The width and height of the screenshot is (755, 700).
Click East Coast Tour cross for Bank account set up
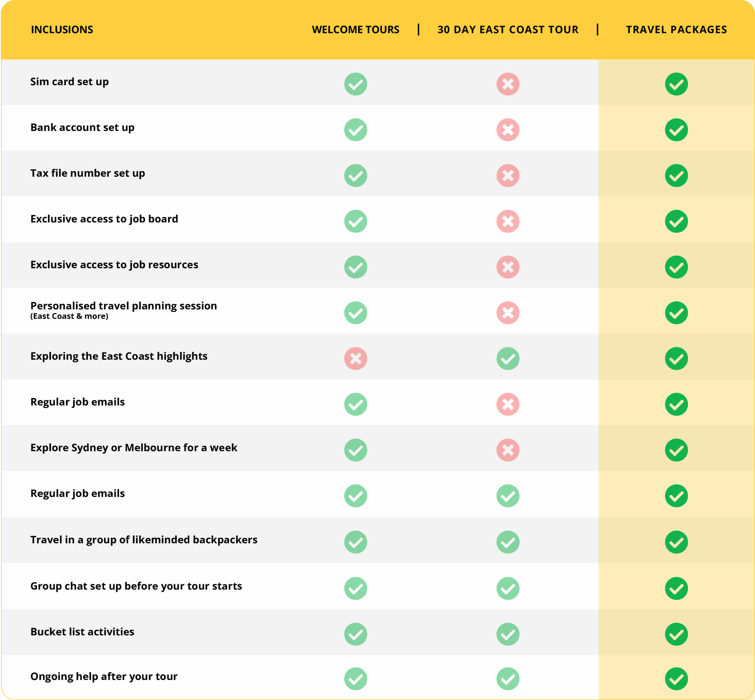coord(508,130)
